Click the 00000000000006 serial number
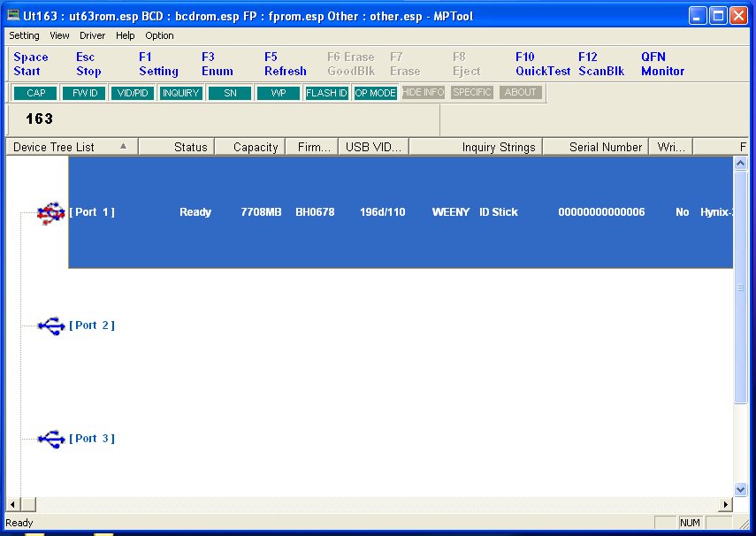756x536 pixels. 601,212
